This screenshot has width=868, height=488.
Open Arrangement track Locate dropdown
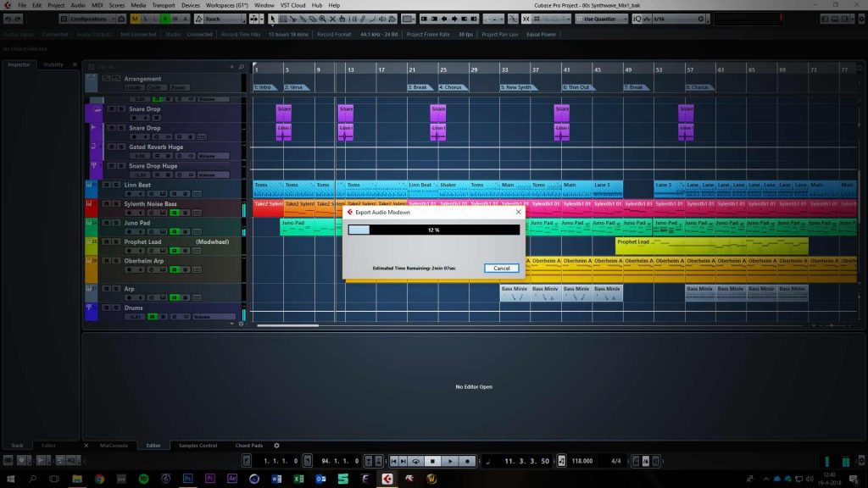pos(133,87)
